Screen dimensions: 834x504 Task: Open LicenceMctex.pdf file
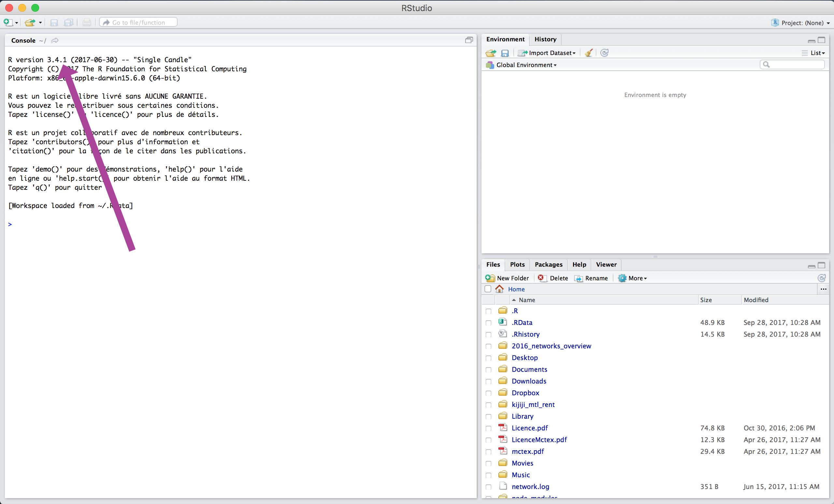click(539, 440)
